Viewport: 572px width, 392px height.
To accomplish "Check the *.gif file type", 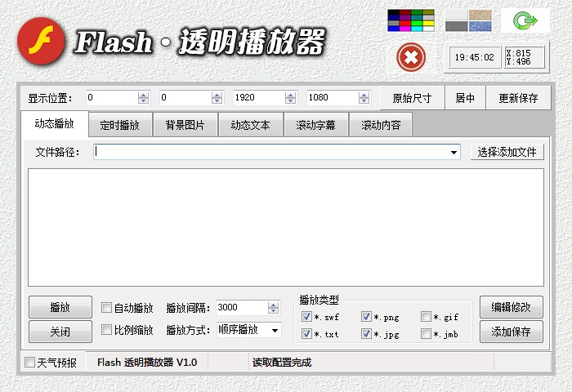I will click(x=426, y=317).
